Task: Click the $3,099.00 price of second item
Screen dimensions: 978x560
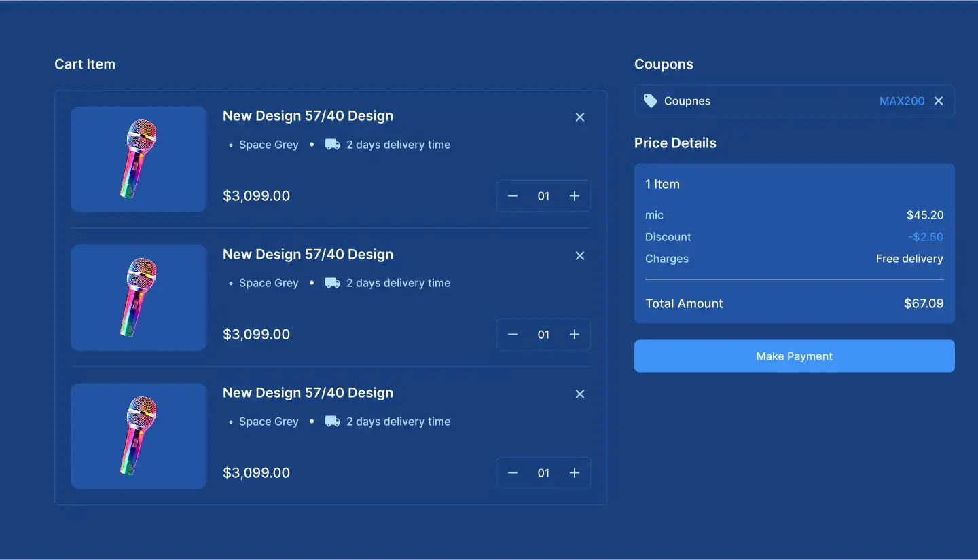Action: pos(256,335)
